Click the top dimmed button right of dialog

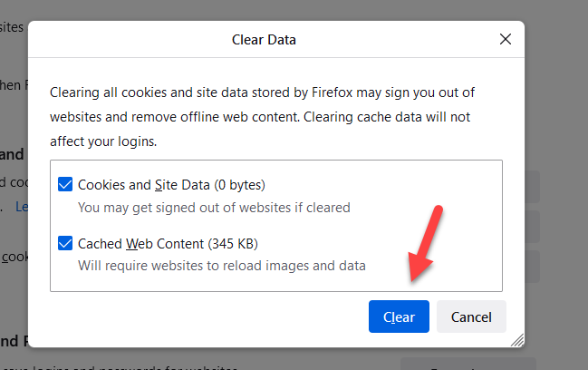tap(533, 187)
